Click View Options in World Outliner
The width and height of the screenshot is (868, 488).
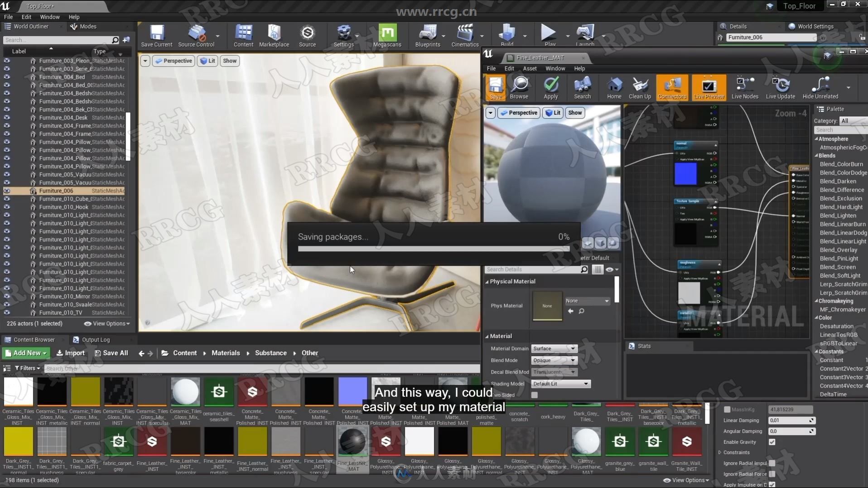click(107, 324)
